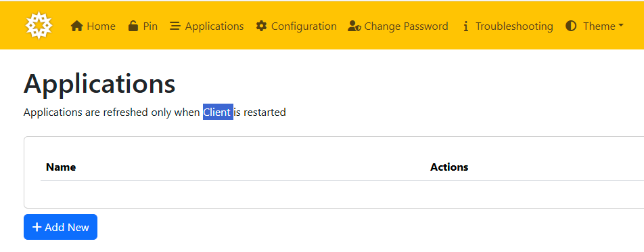Click the Change Password user-shield icon

coord(354,26)
